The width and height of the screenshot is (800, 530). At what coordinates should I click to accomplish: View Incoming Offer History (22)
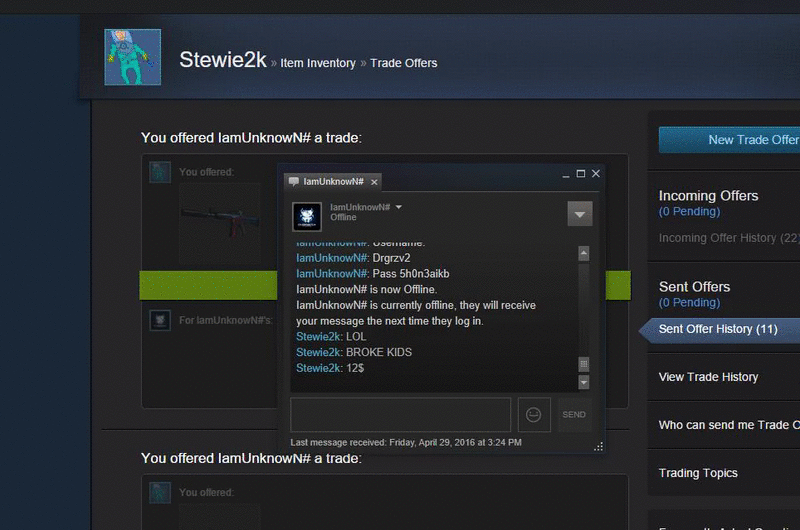729,238
